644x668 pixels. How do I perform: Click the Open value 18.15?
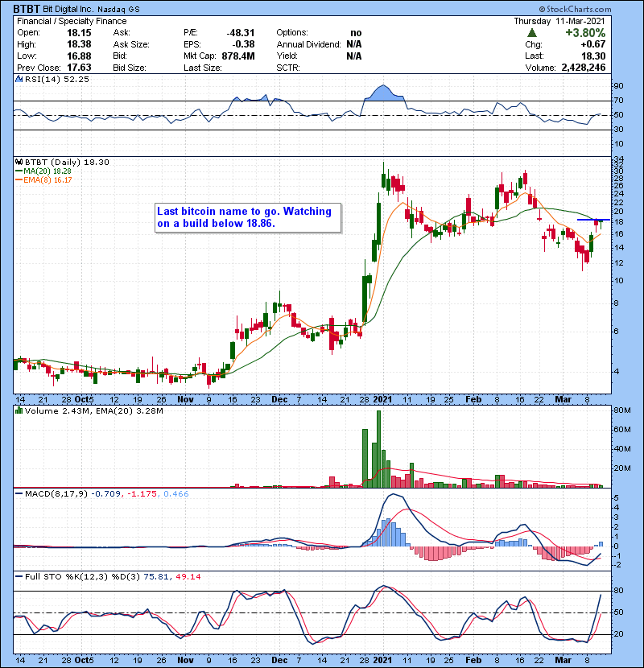[79, 33]
